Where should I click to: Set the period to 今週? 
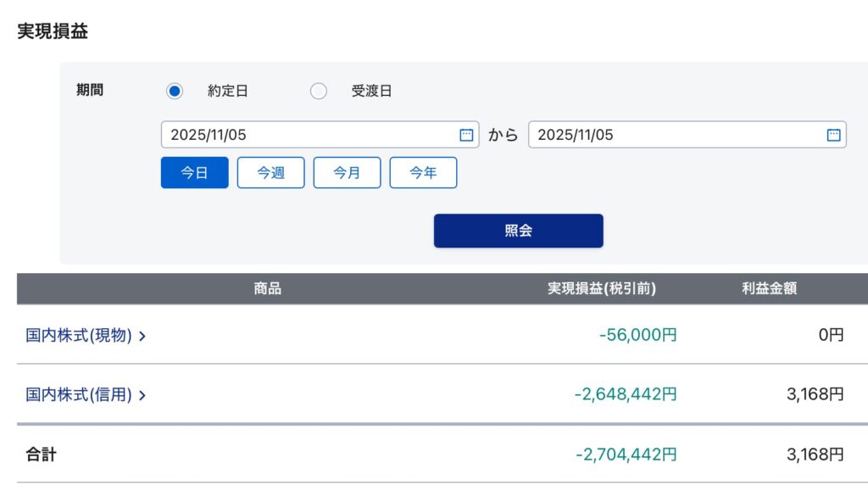(270, 173)
